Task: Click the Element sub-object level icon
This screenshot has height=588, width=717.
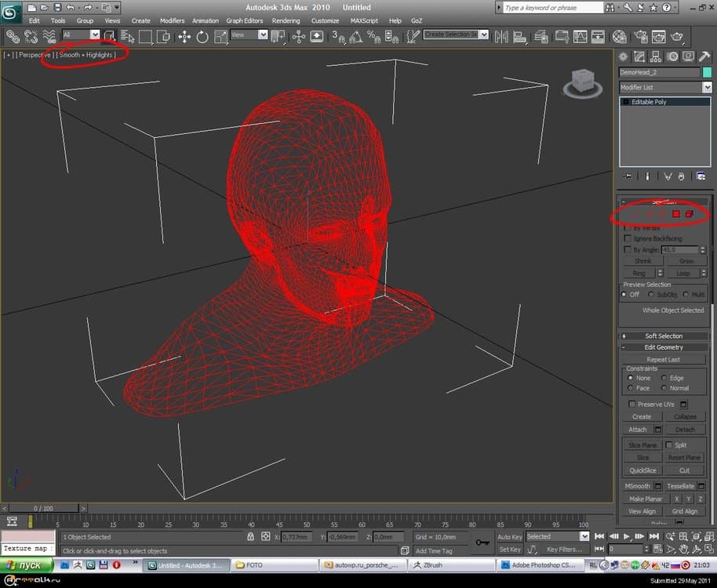Action: click(689, 214)
